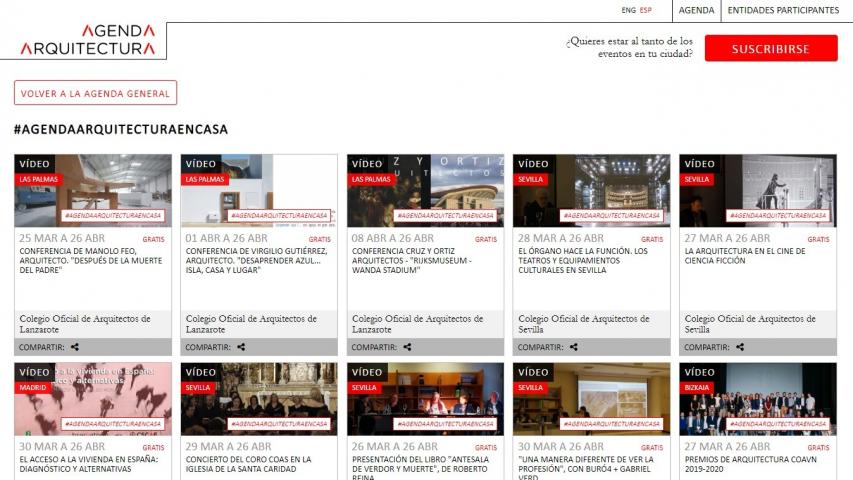Click date '29 MAR A 26 ABR'
Image resolution: width=853 pixels, height=480 pixels.
click(x=228, y=446)
